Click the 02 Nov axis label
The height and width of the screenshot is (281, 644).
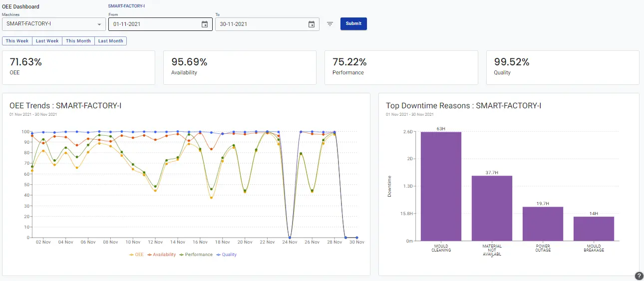tap(43, 242)
